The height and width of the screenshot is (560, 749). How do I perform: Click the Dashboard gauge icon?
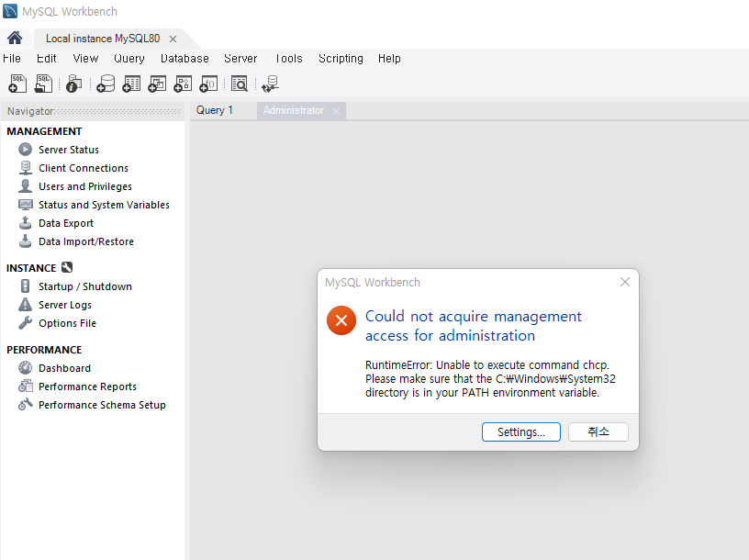pyautogui.click(x=26, y=368)
